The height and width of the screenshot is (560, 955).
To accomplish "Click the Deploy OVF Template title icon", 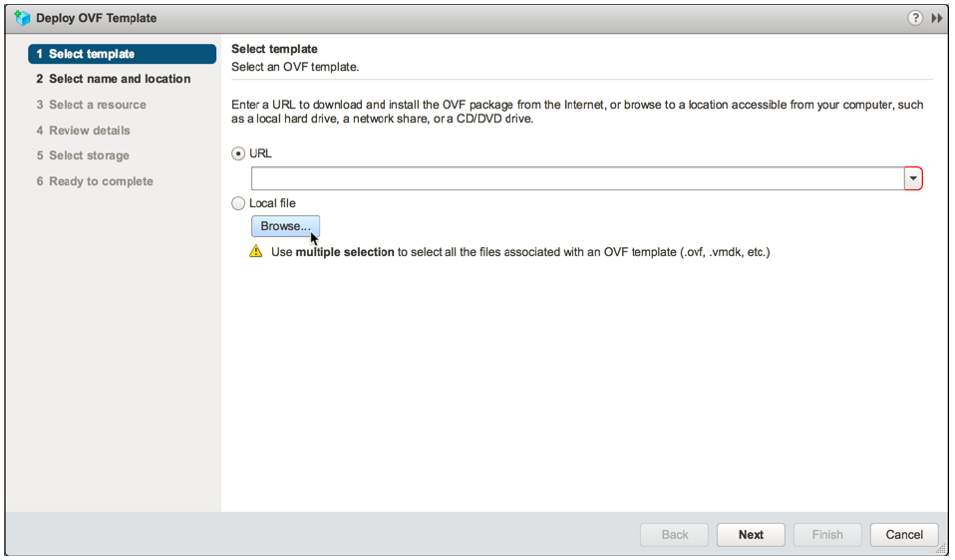I will 22,18.
